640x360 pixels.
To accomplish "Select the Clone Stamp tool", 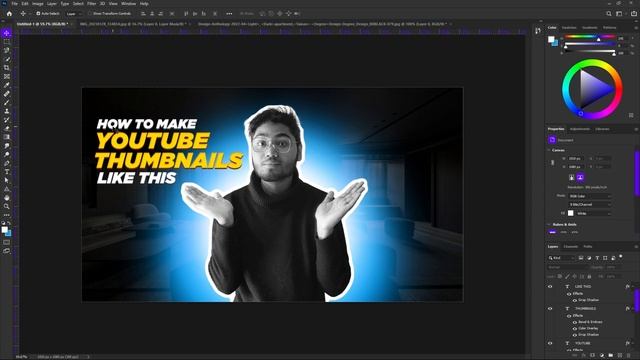I will tap(7, 111).
